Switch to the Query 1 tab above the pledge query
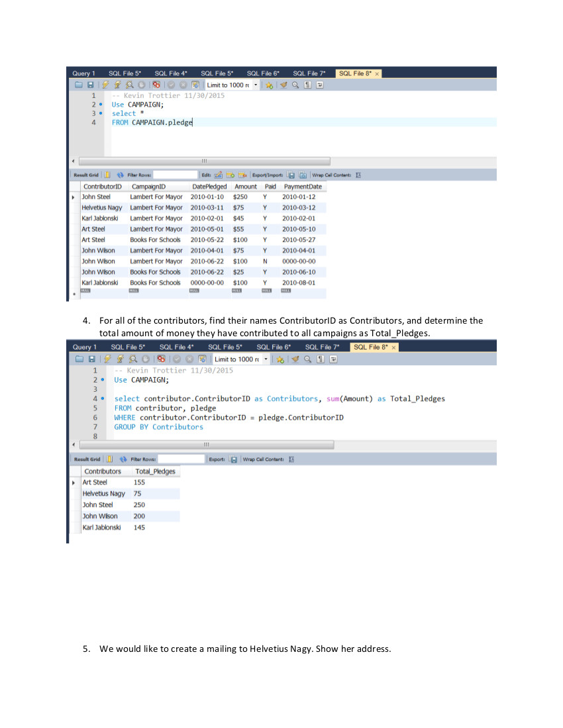The width and height of the screenshot is (563, 728). click(83, 73)
